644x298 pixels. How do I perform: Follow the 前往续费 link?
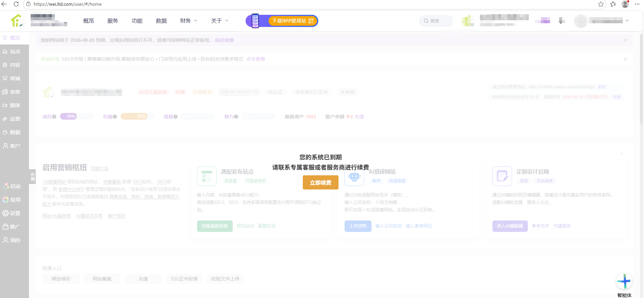pos(224,40)
